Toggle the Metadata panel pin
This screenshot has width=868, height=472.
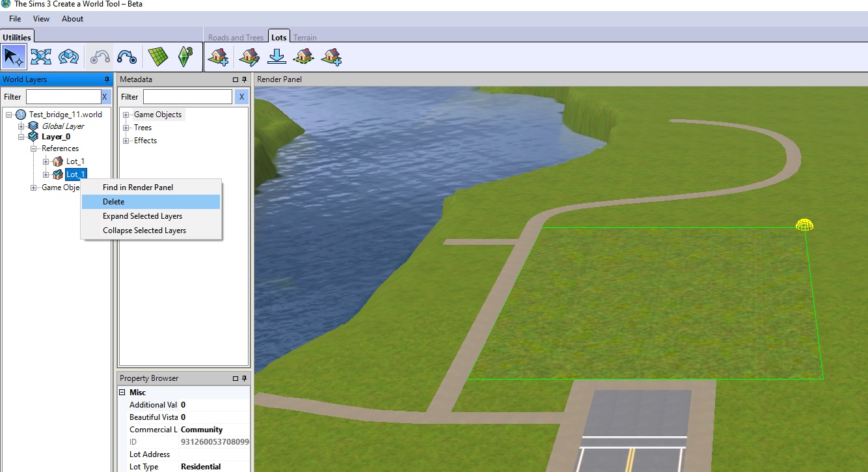click(x=244, y=79)
